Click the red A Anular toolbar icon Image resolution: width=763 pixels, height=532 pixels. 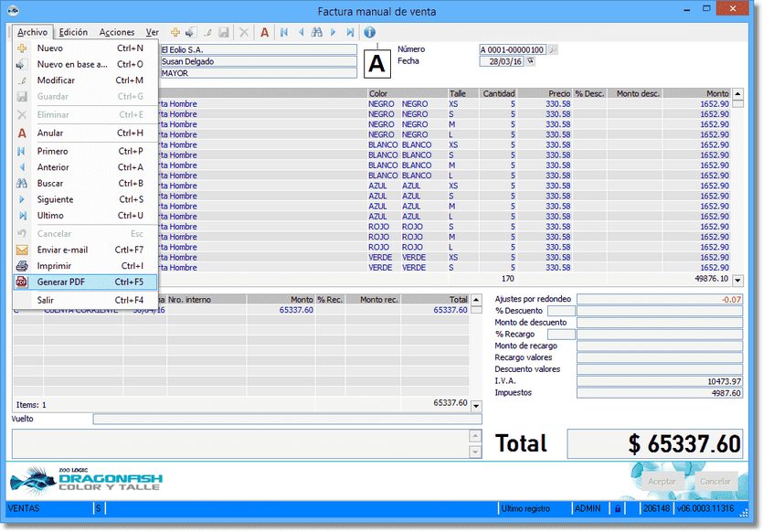[264, 33]
